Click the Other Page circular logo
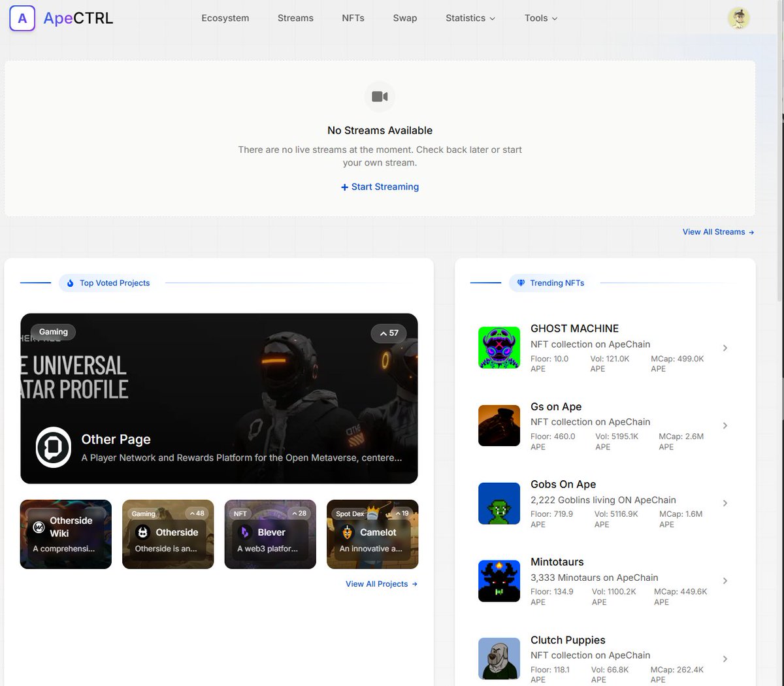This screenshot has width=784, height=686. [x=53, y=448]
